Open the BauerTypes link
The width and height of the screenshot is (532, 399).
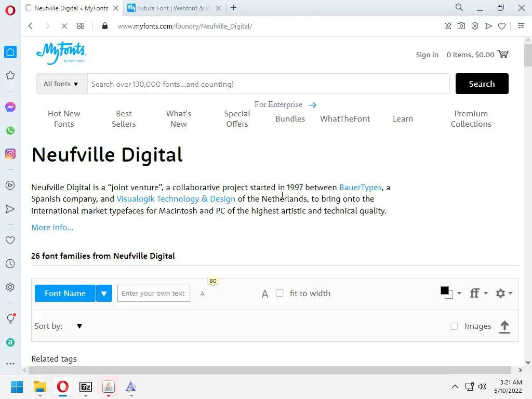point(361,187)
